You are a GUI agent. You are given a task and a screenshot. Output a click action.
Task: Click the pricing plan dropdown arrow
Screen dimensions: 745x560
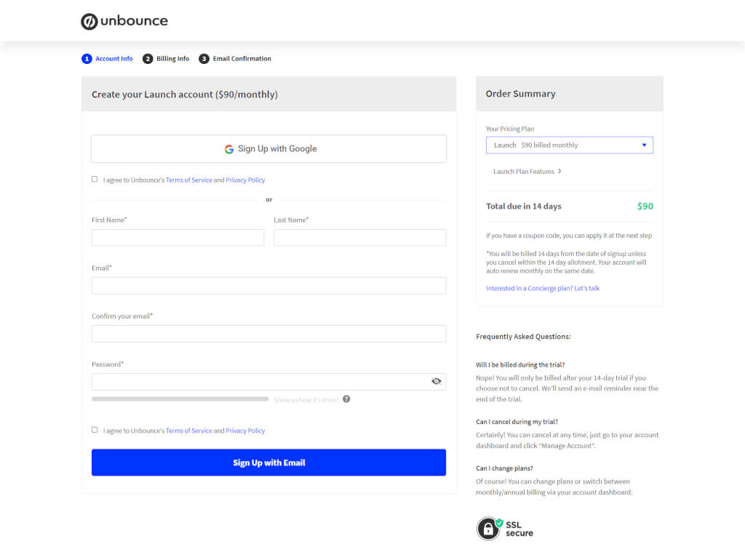tap(645, 145)
